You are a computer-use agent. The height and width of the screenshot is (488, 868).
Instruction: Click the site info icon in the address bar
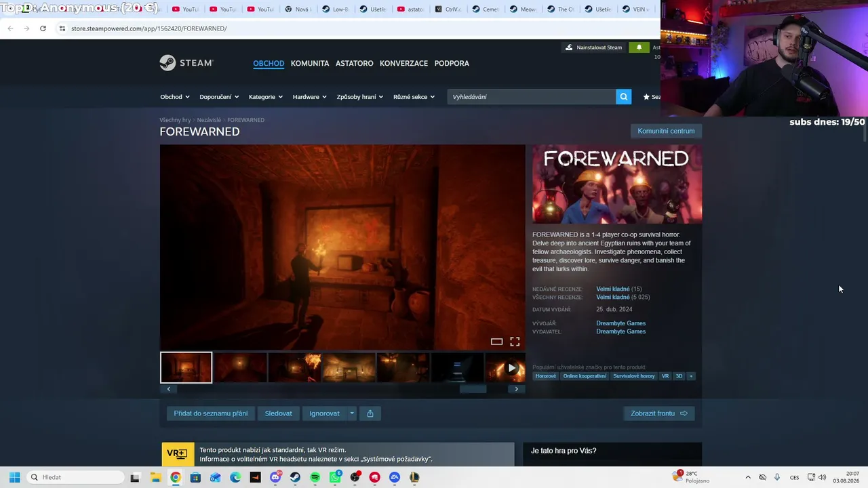click(x=62, y=28)
